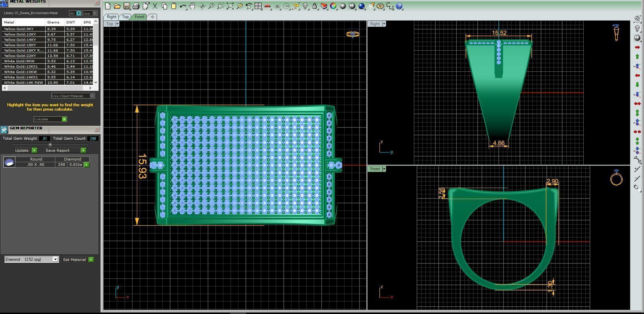Click the metal list vertical scrollbar thumb
Viewport: 644px width, 314px height.
[96, 35]
